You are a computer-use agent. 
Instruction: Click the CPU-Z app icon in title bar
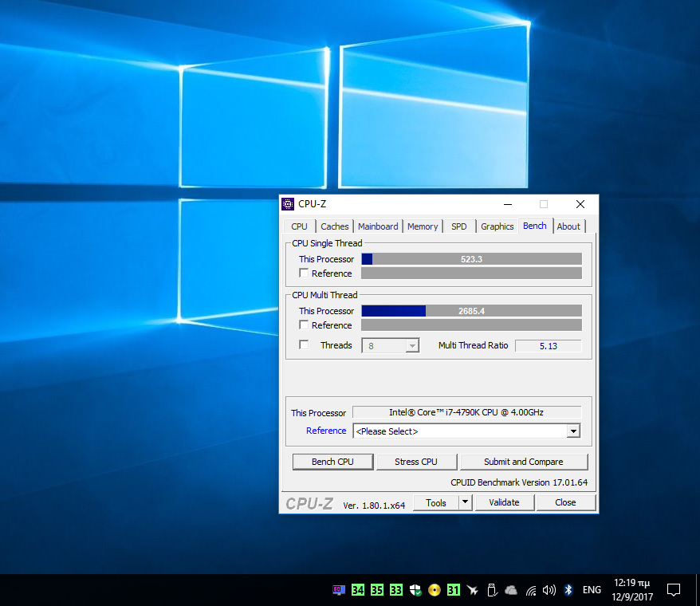point(288,204)
